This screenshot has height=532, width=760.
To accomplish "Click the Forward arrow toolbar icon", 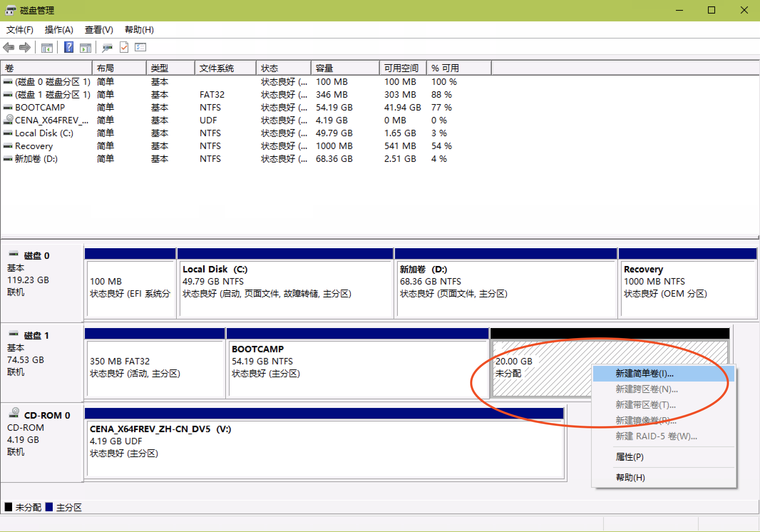I will (x=25, y=47).
